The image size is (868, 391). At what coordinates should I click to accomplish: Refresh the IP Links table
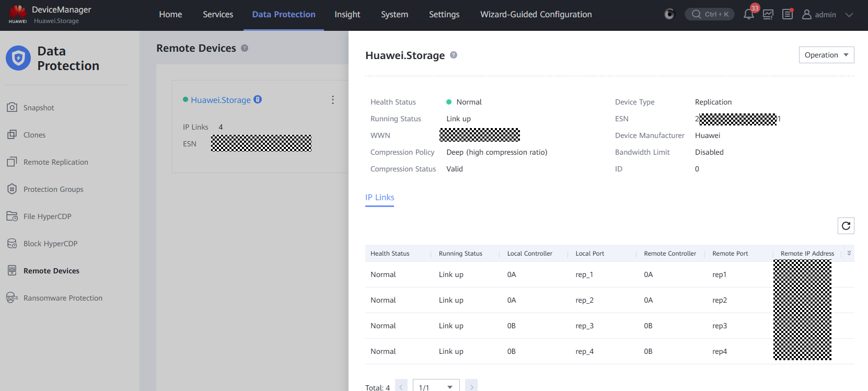(x=846, y=226)
